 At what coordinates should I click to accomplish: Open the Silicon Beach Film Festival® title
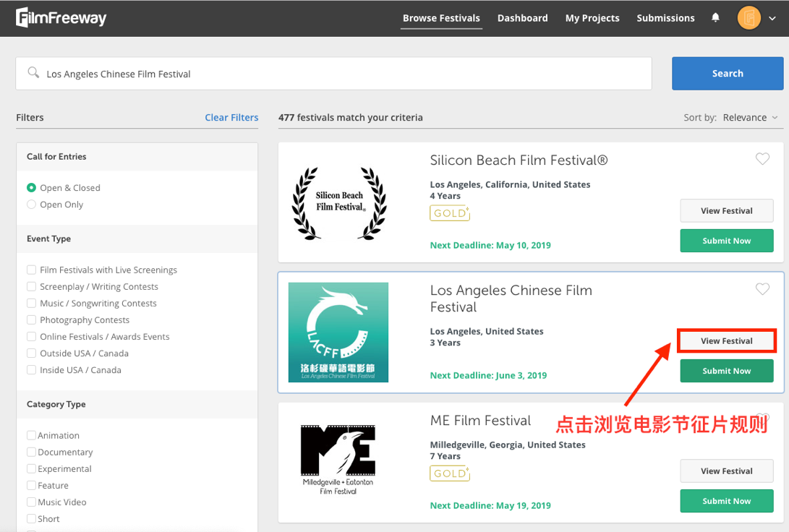[519, 160]
